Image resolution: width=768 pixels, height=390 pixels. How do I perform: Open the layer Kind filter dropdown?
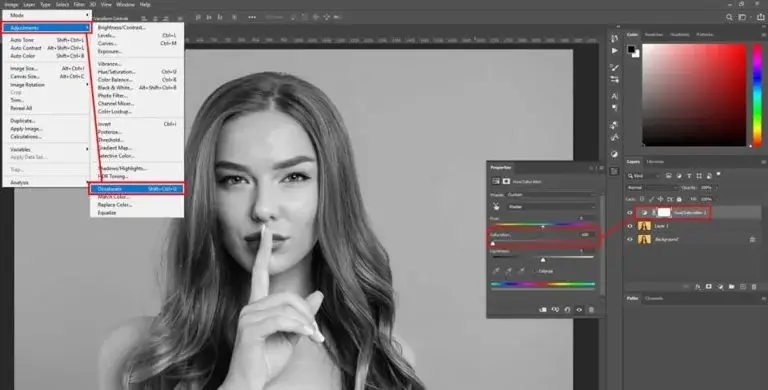click(644, 175)
